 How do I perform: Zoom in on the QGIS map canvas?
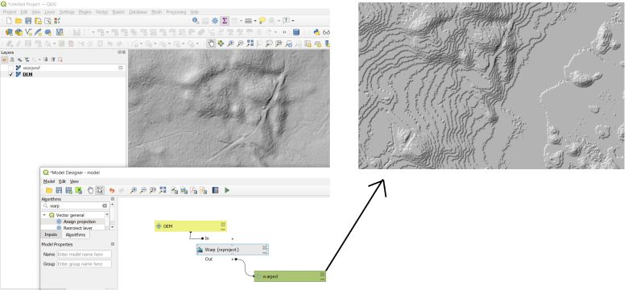tap(230, 43)
